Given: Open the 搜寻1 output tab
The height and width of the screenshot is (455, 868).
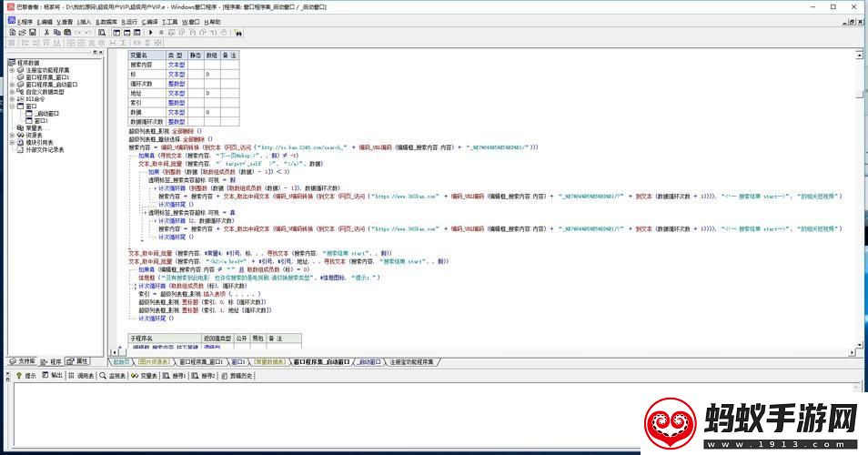Looking at the screenshot, I should (x=175, y=375).
